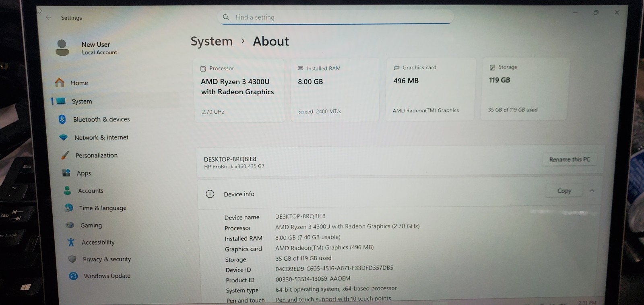Viewport: 644px width, 305px height.
Task: Click the Apps icon in sidebar
Action: point(66,173)
